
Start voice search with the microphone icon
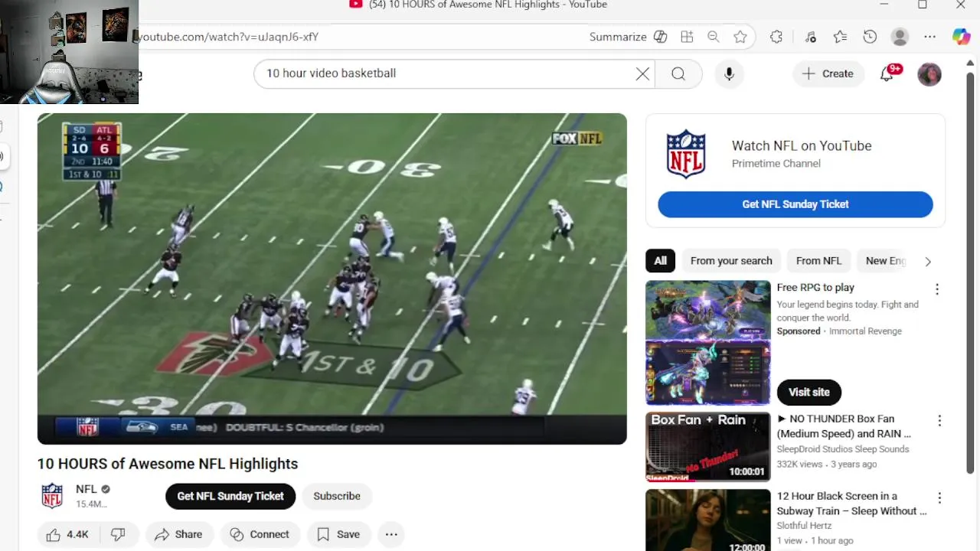click(729, 73)
